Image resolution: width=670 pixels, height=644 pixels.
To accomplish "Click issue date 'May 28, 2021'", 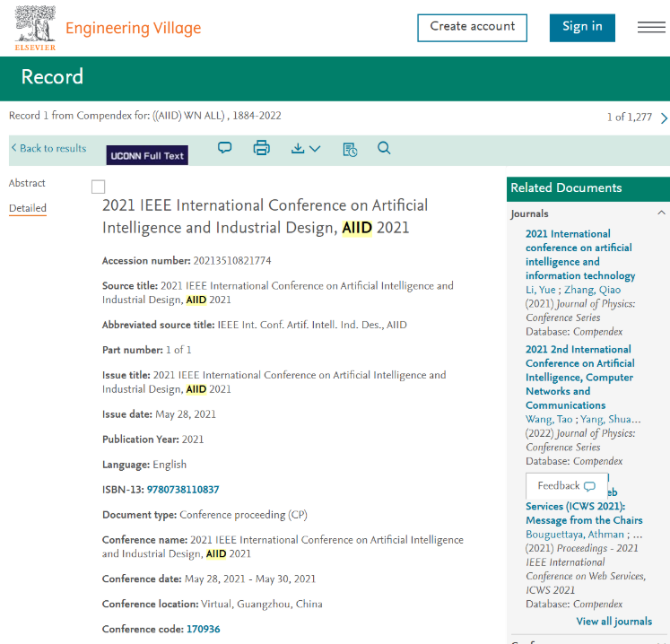I will pos(186,414).
